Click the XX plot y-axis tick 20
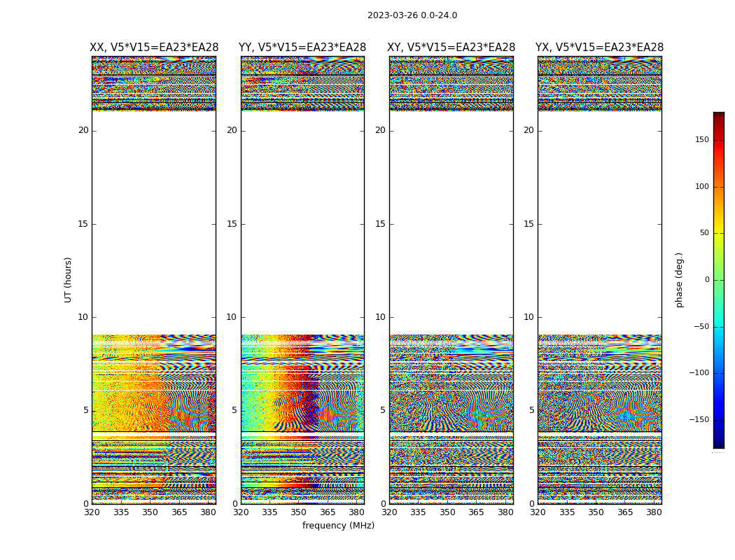 coord(83,130)
